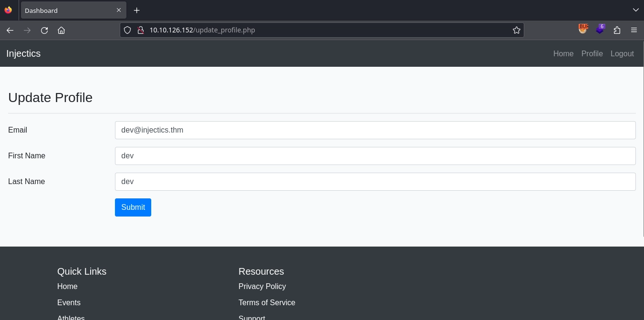Navigate to the Profile menu item
Viewport: 644px width, 320px height.
[x=592, y=53]
